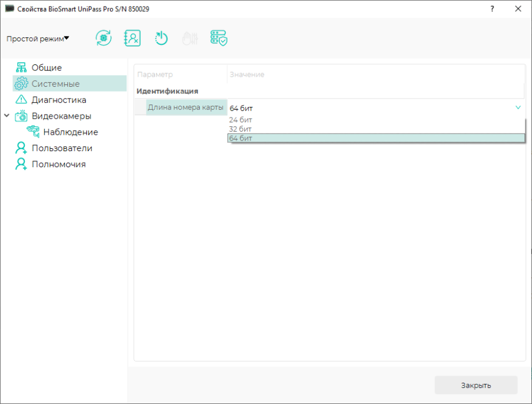Click the delete users notebook icon
This screenshot has width=532, height=404.
[132, 38]
